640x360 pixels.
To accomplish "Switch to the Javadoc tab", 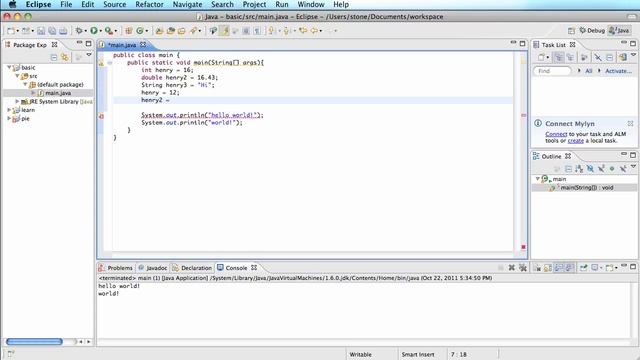I will pyautogui.click(x=153, y=268).
